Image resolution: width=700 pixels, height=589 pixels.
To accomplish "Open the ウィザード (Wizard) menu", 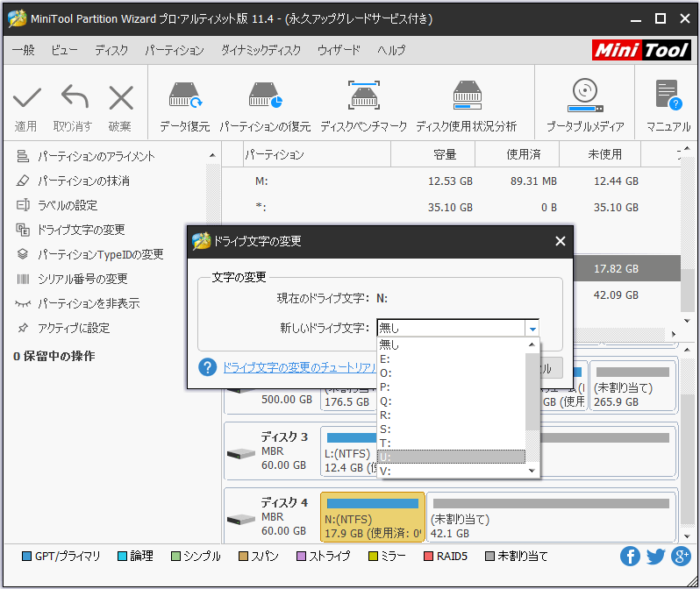I will (x=339, y=50).
